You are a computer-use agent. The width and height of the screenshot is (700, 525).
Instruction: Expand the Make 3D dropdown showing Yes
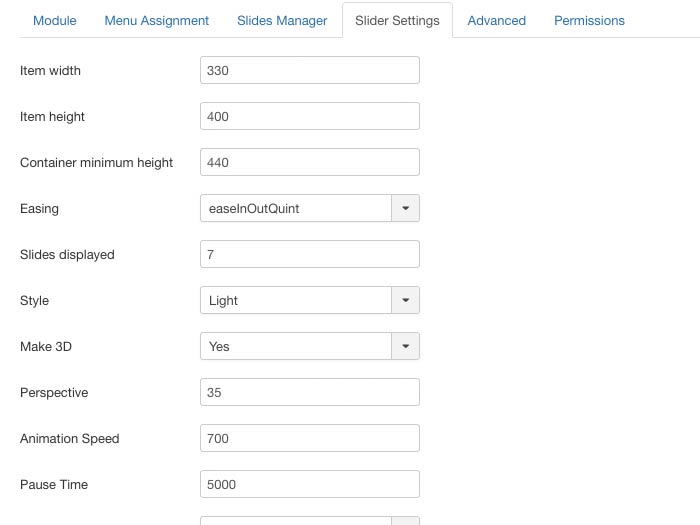[x=309, y=346]
